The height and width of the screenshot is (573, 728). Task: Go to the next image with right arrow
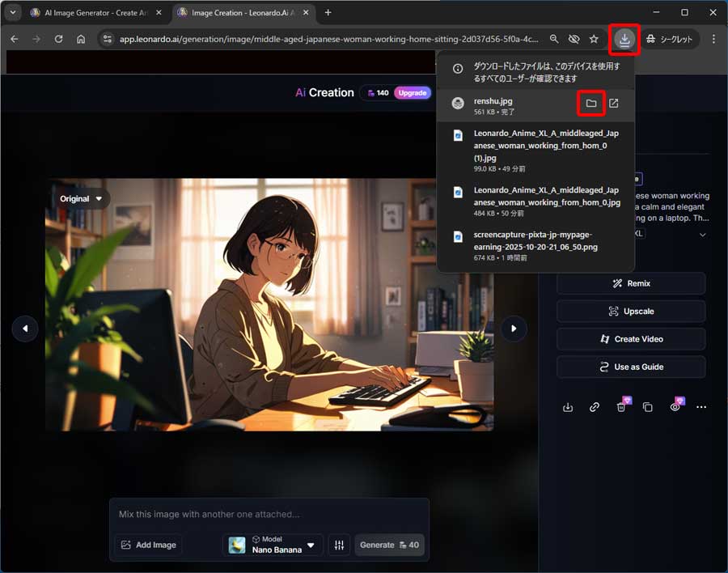(x=514, y=329)
